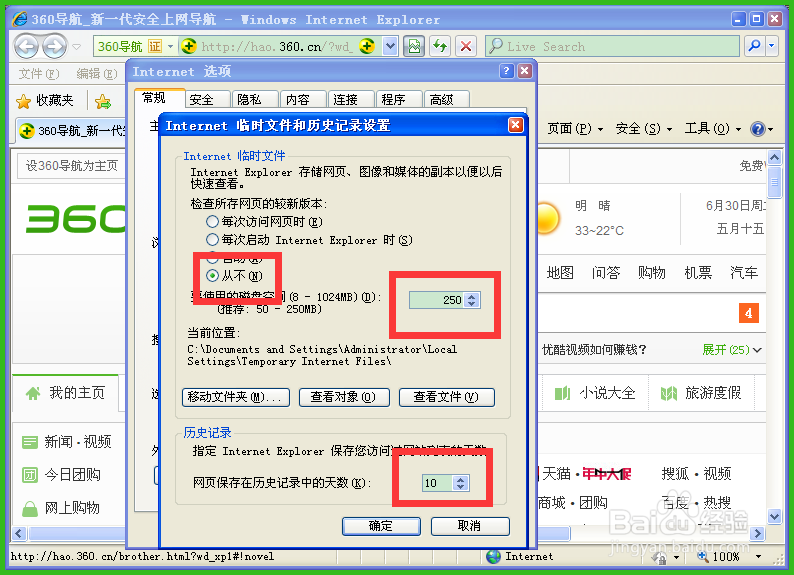The height and width of the screenshot is (575, 794).
Task: Click the add to favorites bar icon
Action: point(103,101)
